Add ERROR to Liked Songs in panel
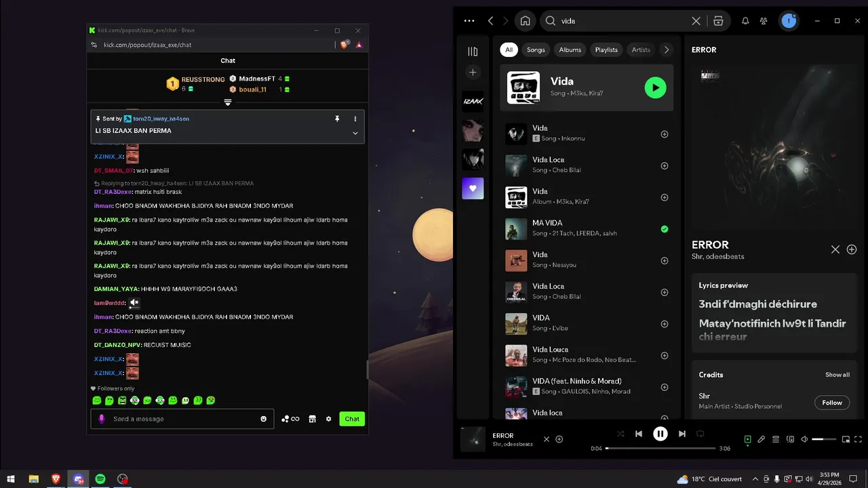 (x=852, y=249)
